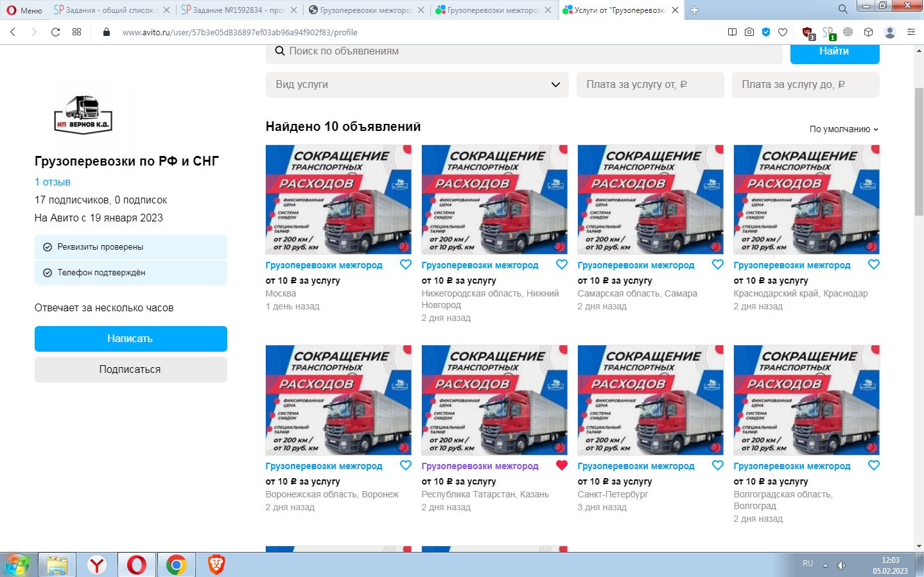Take a snapshot with the camera icon

point(749,32)
